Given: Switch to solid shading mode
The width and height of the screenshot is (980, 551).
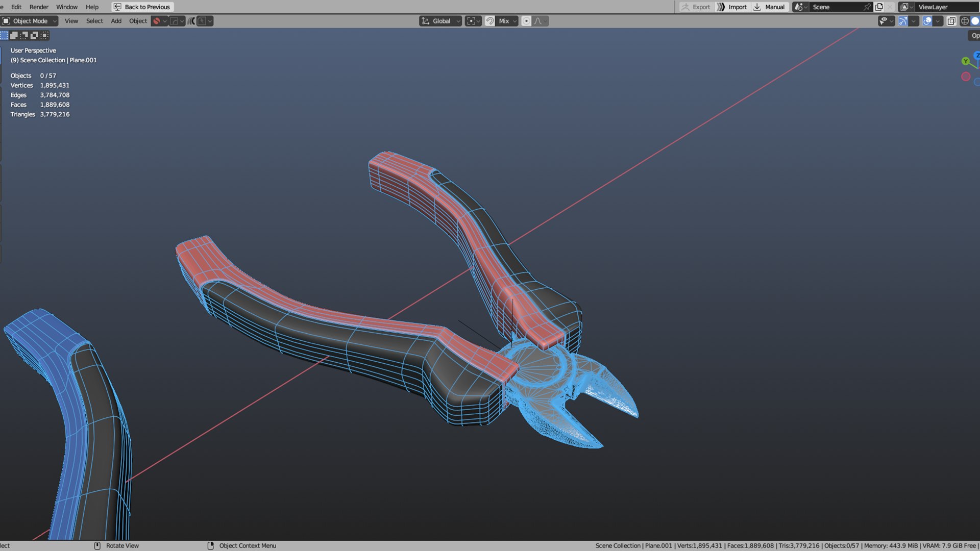Looking at the screenshot, I should (x=975, y=21).
